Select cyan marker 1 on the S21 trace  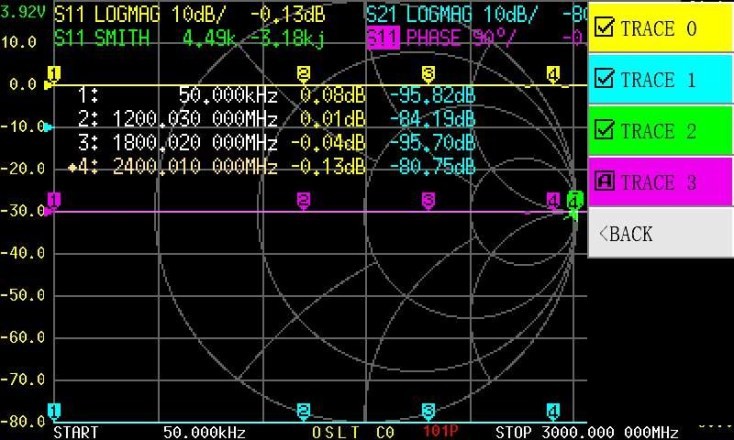tap(55, 412)
